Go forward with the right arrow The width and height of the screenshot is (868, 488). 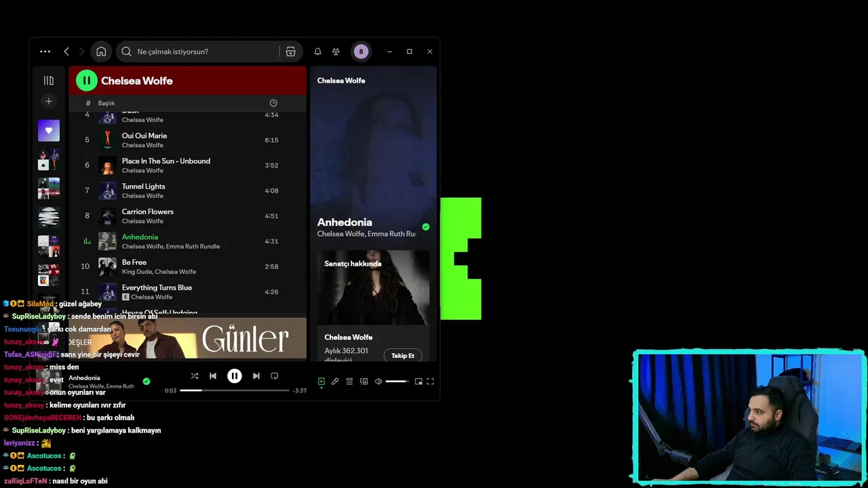(81, 52)
